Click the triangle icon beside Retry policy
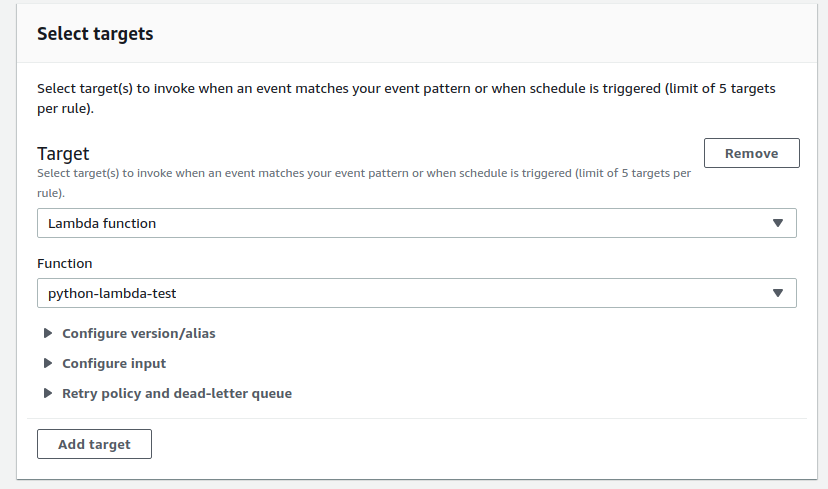The width and height of the screenshot is (828, 489). [x=48, y=393]
